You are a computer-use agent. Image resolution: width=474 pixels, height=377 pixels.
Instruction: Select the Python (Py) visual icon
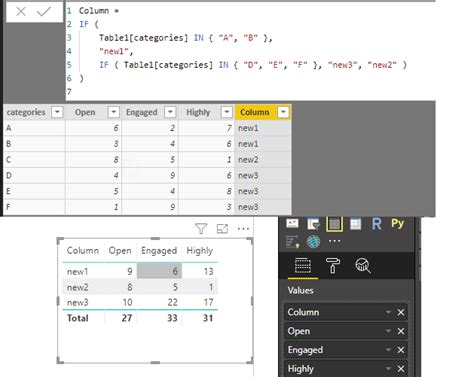click(x=398, y=223)
